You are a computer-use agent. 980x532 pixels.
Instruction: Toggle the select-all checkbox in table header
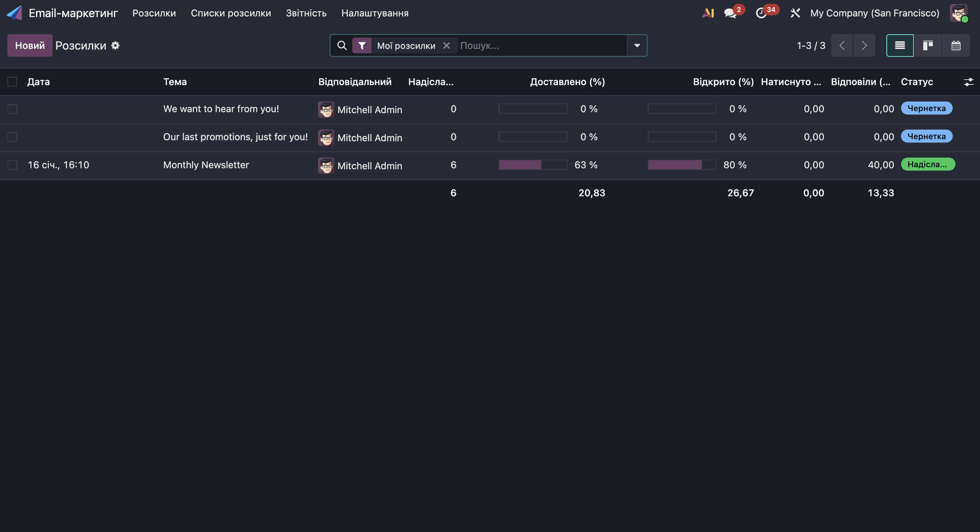click(12, 82)
